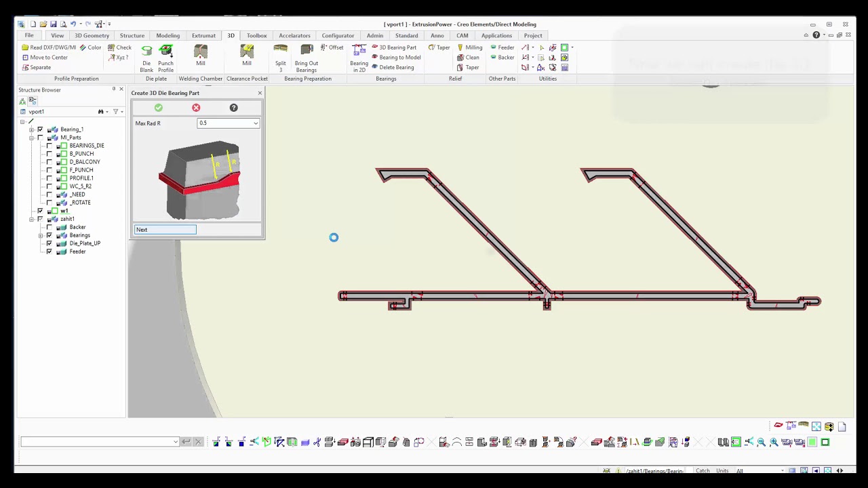Click the Next prompt field in dialog
This screenshot has width=868, height=488.
pyautogui.click(x=165, y=230)
